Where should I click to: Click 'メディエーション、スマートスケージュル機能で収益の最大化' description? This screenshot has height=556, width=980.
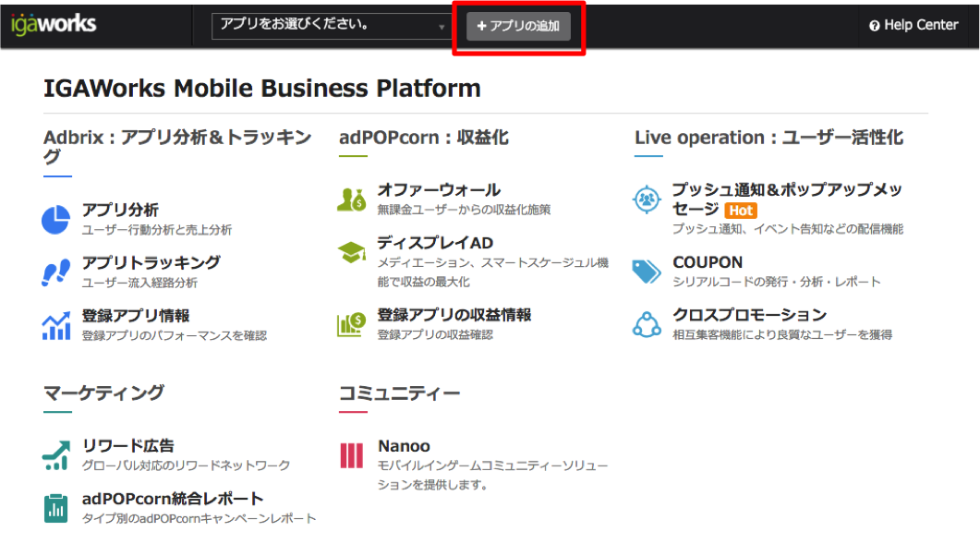click(492, 272)
